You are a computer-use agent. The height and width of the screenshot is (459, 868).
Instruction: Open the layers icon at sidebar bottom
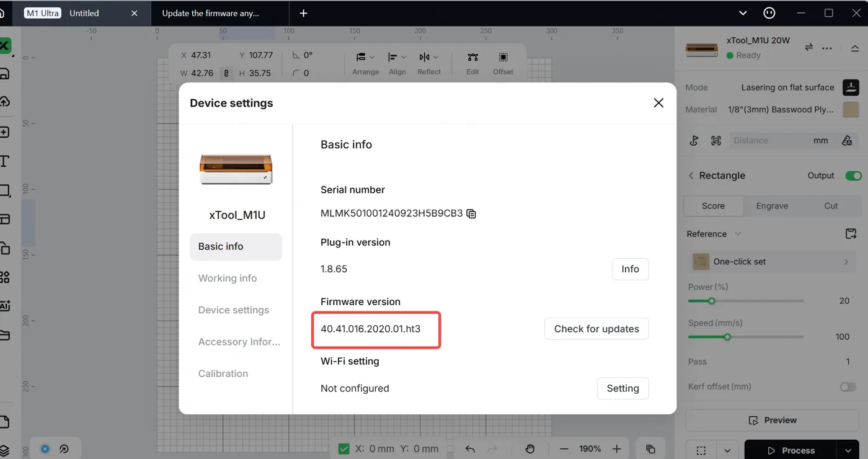click(x=4, y=450)
